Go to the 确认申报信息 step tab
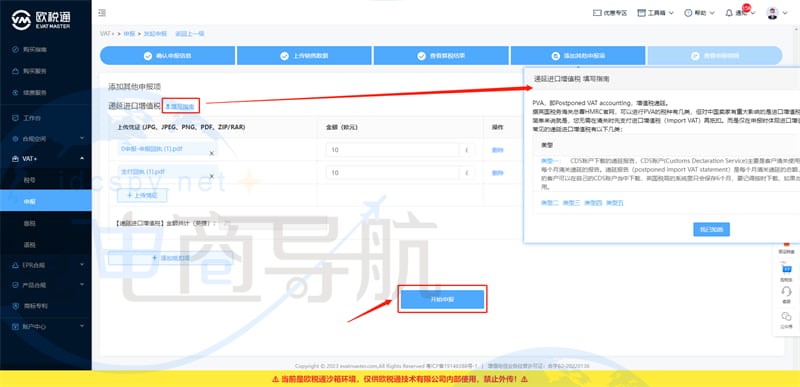 [167, 56]
